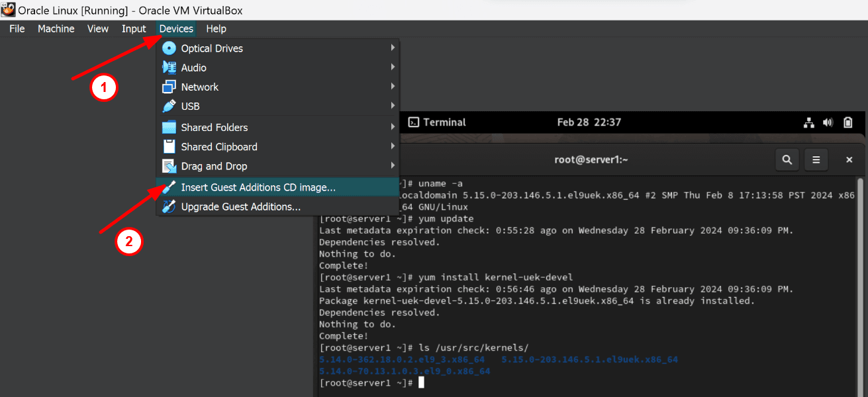868x397 pixels.
Task: Open the Help menu
Action: pyautogui.click(x=216, y=28)
